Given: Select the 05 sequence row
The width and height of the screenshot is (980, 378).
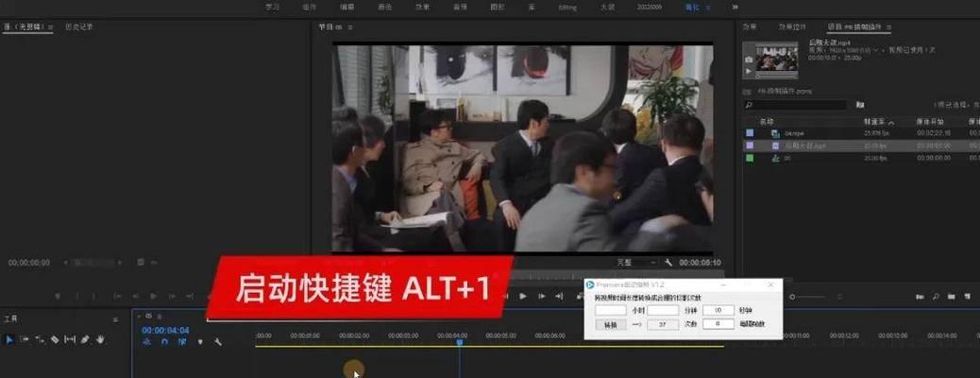Looking at the screenshot, I should (x=861, y=159).
